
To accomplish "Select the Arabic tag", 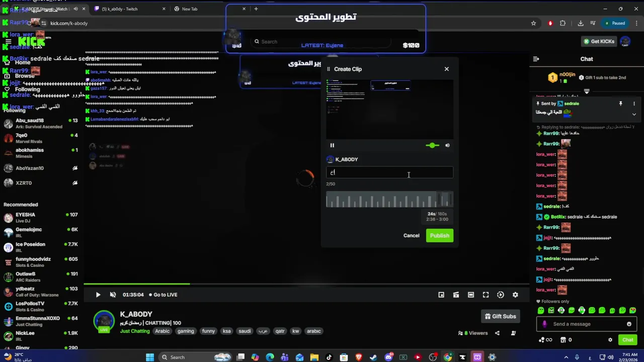I will [x=162, y=331].
